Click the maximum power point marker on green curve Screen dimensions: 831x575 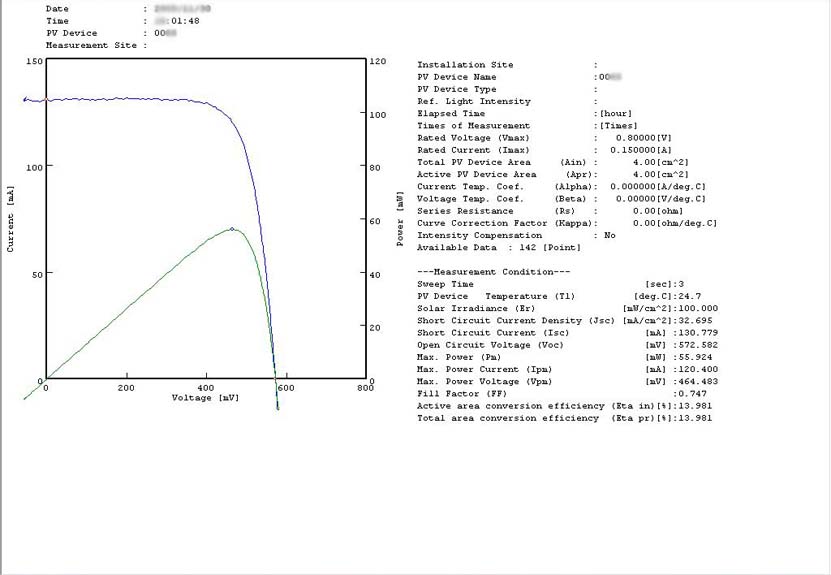click(x=232, y=229)
